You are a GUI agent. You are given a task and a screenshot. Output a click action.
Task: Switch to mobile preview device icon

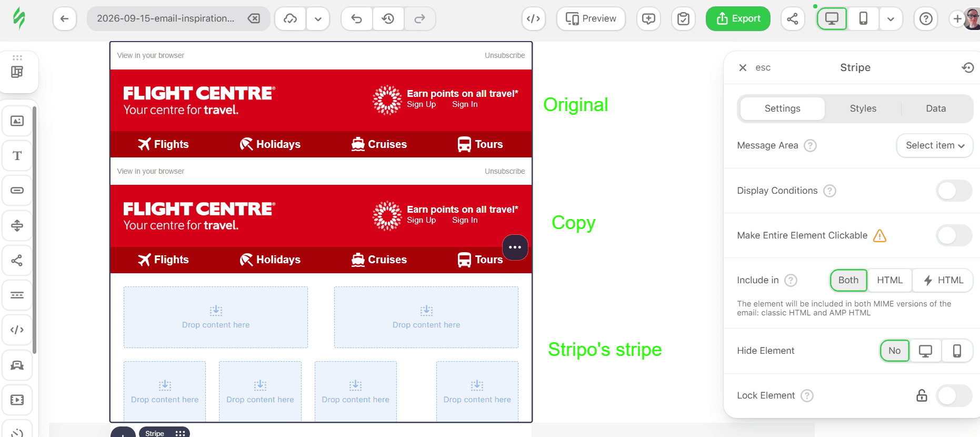click(x=863, y=19)
